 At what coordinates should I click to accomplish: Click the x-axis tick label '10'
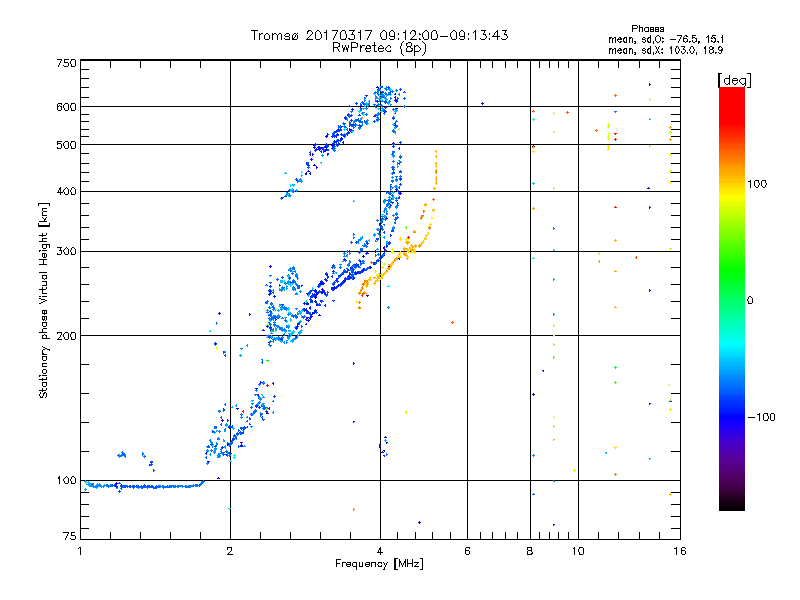tap(578, 551)
